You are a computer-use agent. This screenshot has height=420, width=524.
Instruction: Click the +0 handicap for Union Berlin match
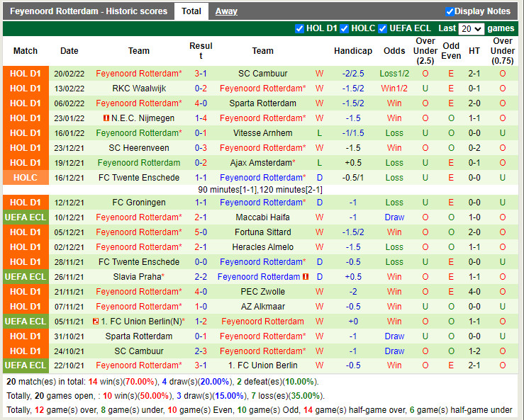[x=353, y=321]
